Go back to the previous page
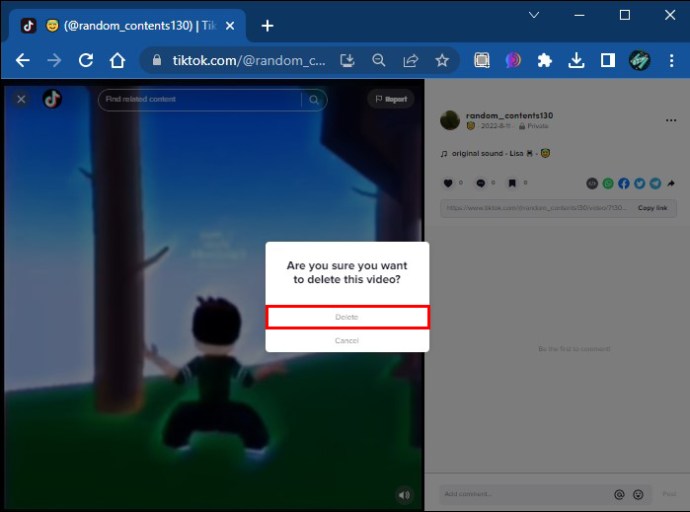Image resolution: width=690 pixels, height=512 pixels. 22,60
